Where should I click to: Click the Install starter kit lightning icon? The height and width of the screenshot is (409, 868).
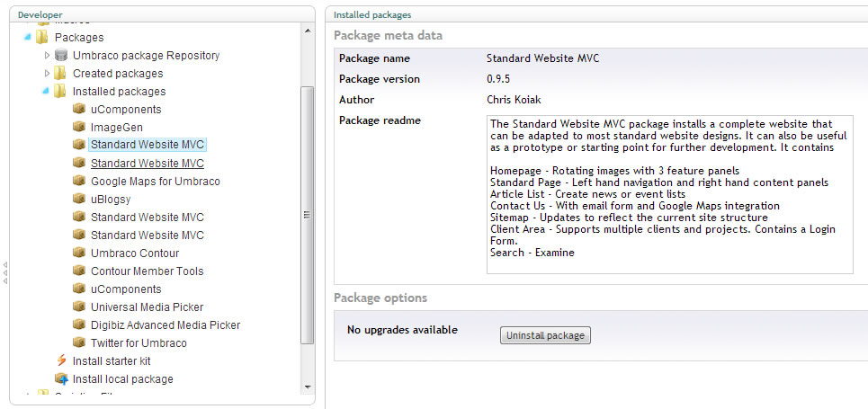point(61,361)
